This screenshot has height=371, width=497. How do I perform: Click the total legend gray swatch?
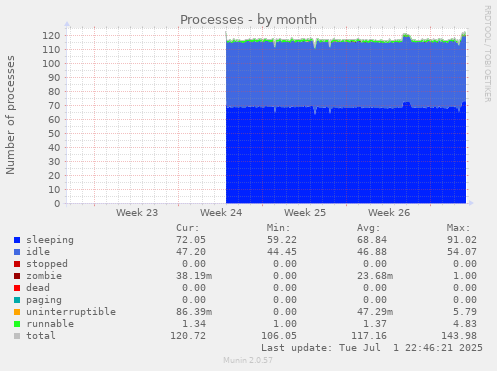pyautogui.click(x=17, y=336)
